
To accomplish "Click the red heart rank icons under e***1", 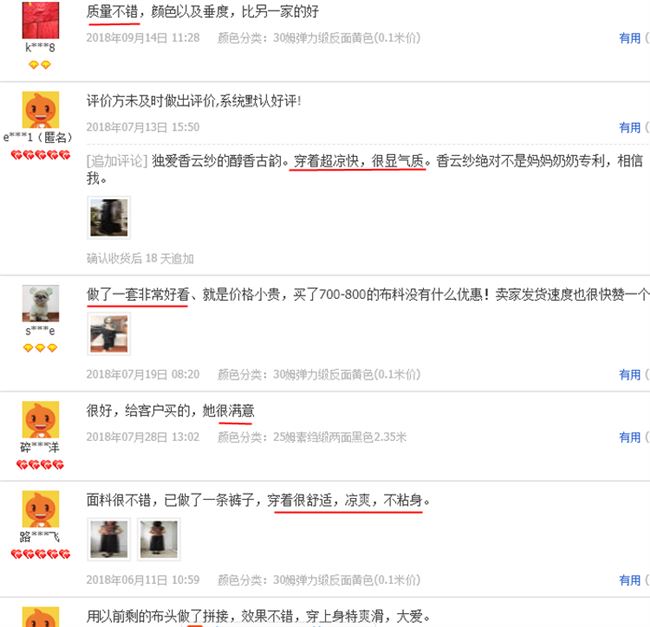I will [x=40, y=155].
